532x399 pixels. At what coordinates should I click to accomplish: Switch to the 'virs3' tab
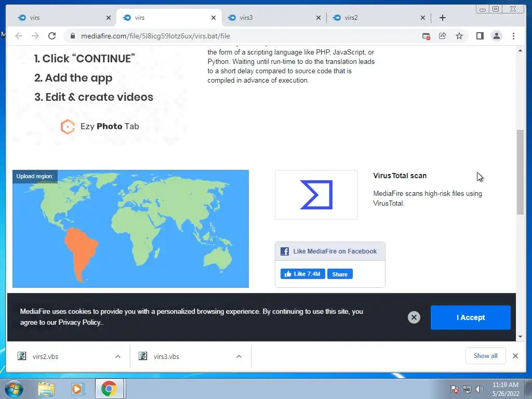click(x=274, y=18)
